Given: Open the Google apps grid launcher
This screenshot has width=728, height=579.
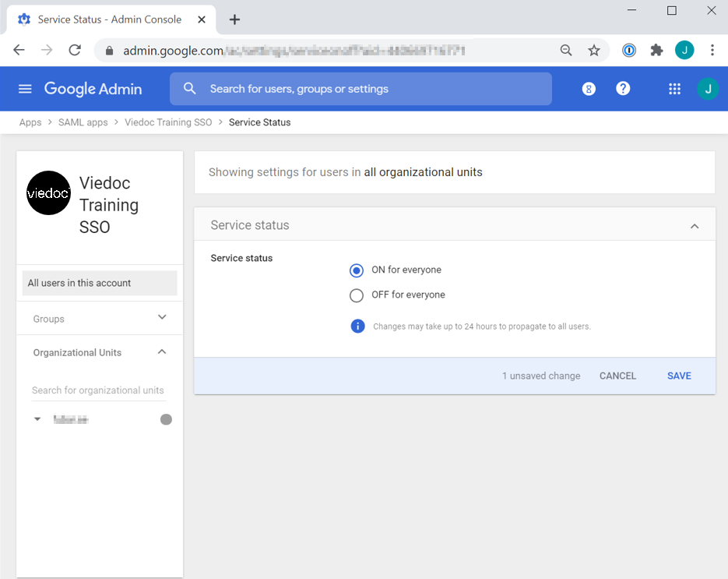Looking at the screenshot, I should [x=674, y=89].
